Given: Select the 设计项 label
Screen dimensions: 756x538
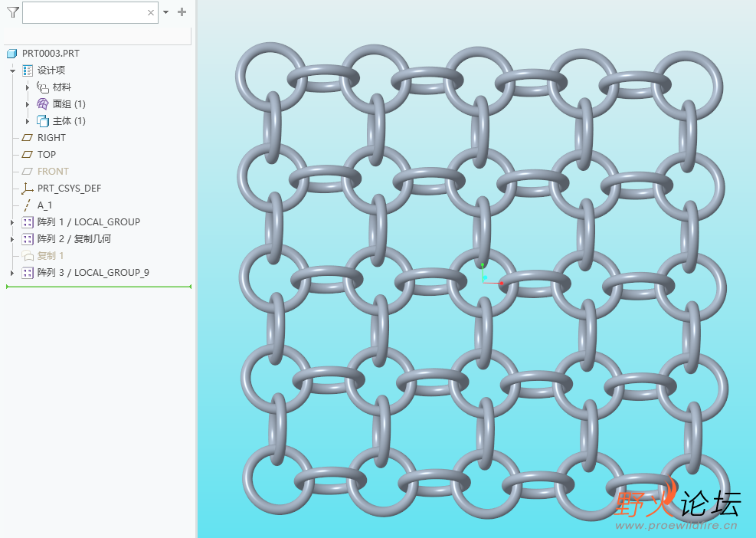Looking at the screenshot, I should 51,71.
